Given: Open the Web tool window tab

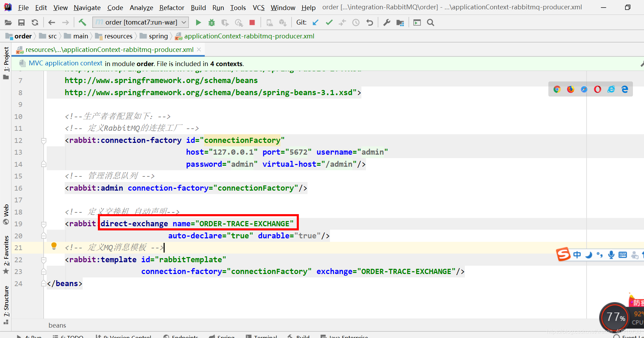Looking at the screenshot, I should [6, 210].
